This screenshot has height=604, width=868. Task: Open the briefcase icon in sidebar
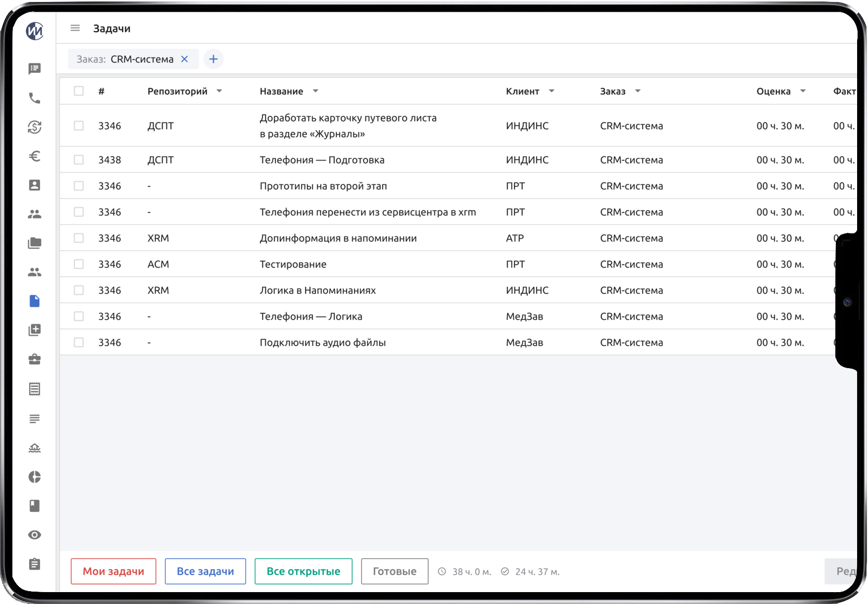pyautogui.click(x=35, y=359)
